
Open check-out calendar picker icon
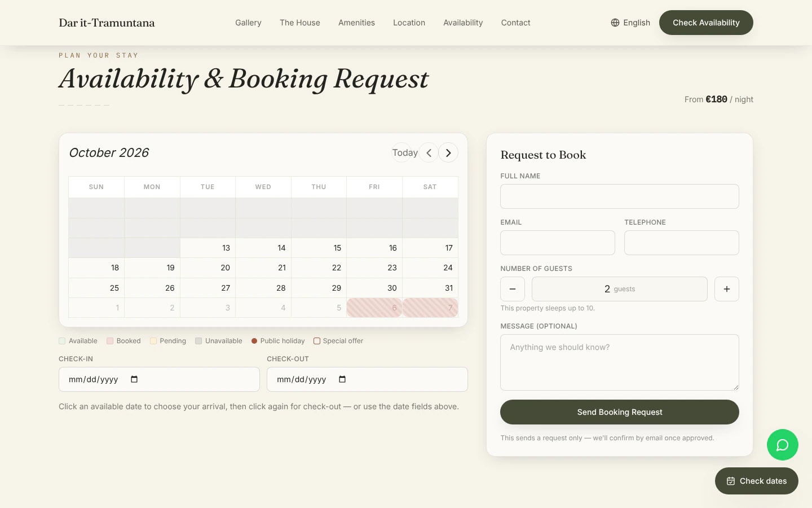point(342,379)
